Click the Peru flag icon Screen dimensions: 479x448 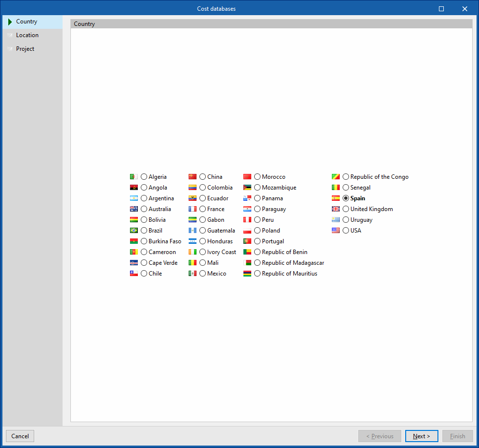pos(247,219)
